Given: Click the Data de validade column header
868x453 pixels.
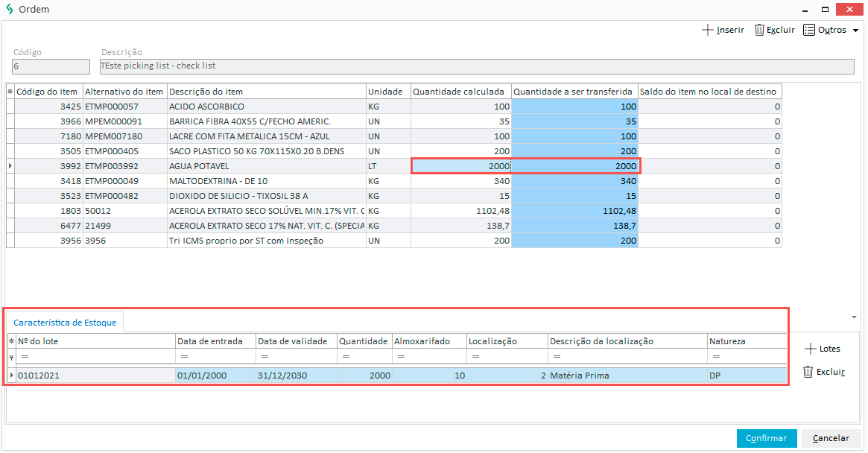Looking at the screenshot, I should [x=296, y=341].
